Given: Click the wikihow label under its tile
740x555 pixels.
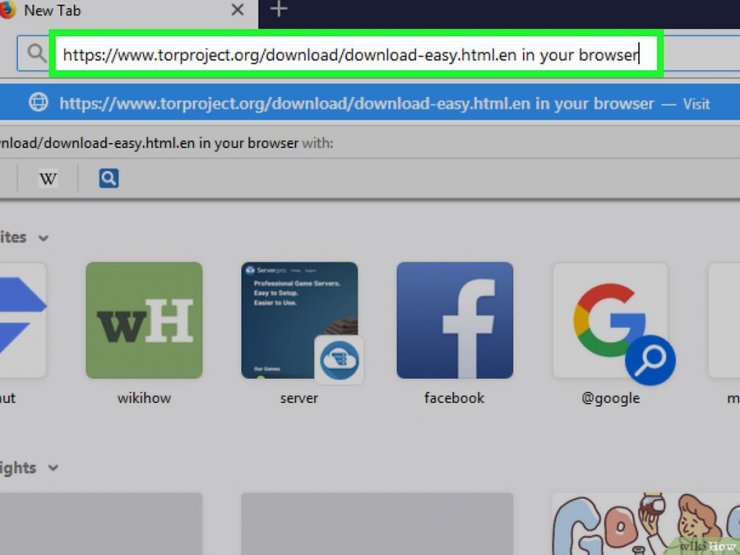Looking at the screenshot, I should 144,398.
